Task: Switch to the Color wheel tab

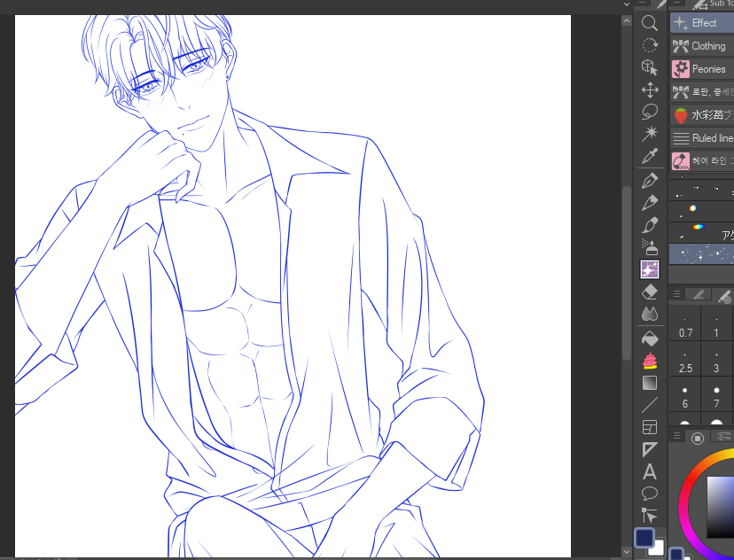Action: (698, 438)
